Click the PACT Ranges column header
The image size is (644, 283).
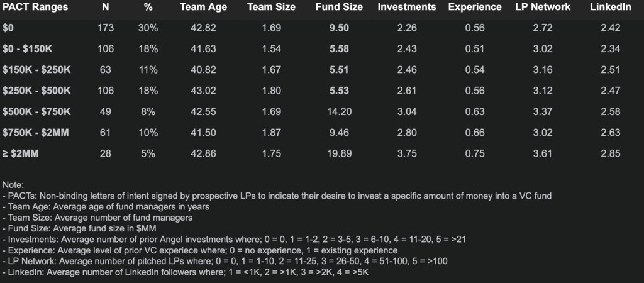[x=35, y=7]
